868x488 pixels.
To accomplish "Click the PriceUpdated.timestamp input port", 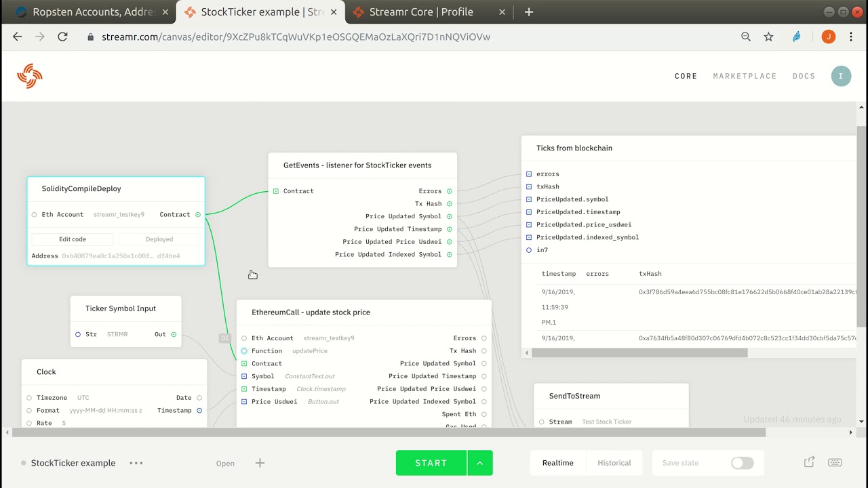I will click(x=529, y=212).
